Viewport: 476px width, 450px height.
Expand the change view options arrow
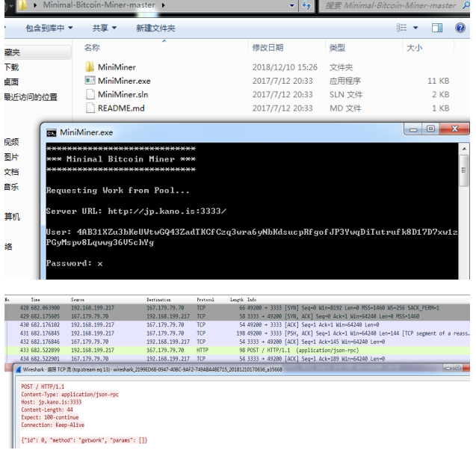coord(416,28)
